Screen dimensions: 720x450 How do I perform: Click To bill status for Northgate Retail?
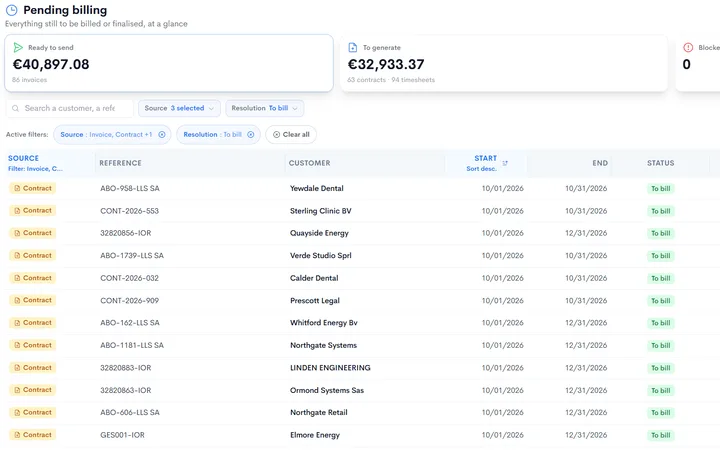click(661, 413)
